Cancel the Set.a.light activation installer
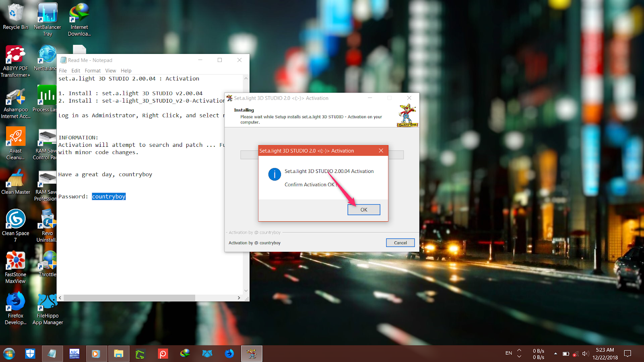This screenshot has width=644, height=362. [x=400, y=243]
